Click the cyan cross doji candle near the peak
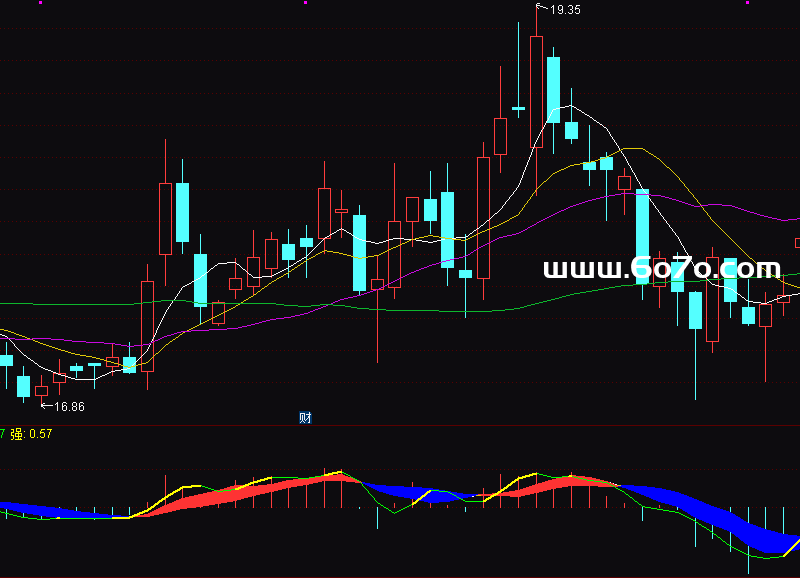 [518, 108]
